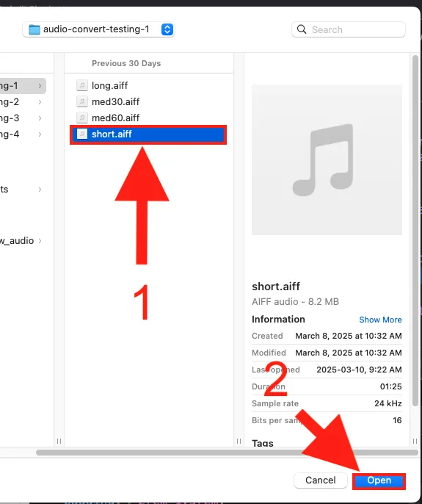Click the Cancel button

[320, 480]
